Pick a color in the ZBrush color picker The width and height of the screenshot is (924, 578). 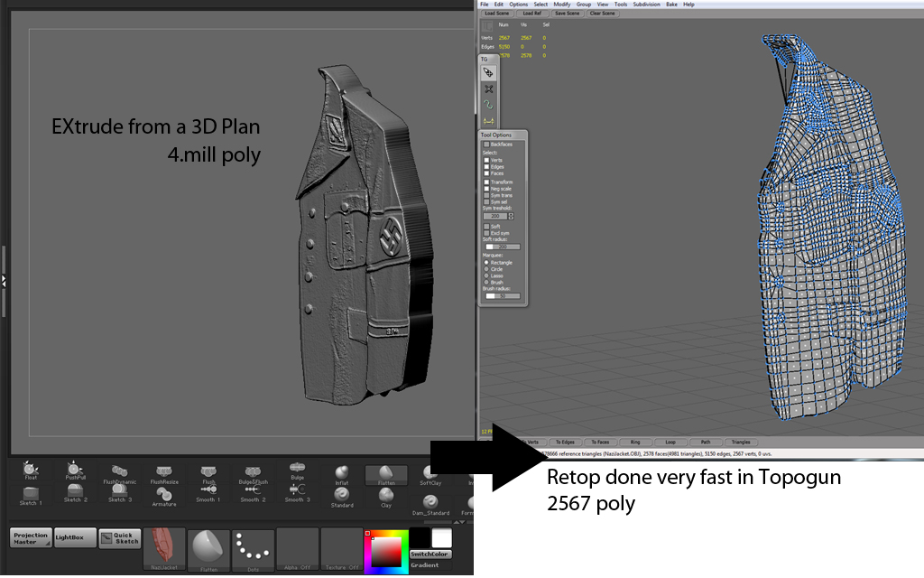pyautogui.click(x=386, y=552)
